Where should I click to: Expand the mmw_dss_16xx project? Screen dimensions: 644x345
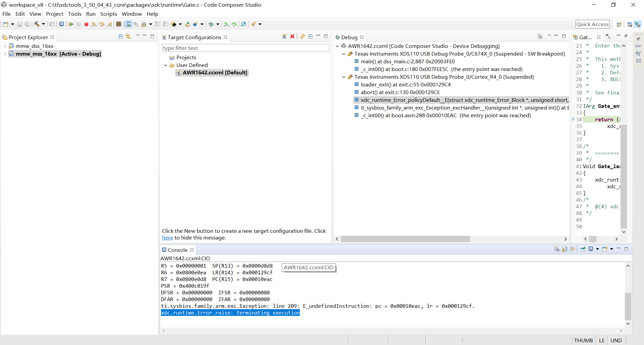(x=5, y=46)
